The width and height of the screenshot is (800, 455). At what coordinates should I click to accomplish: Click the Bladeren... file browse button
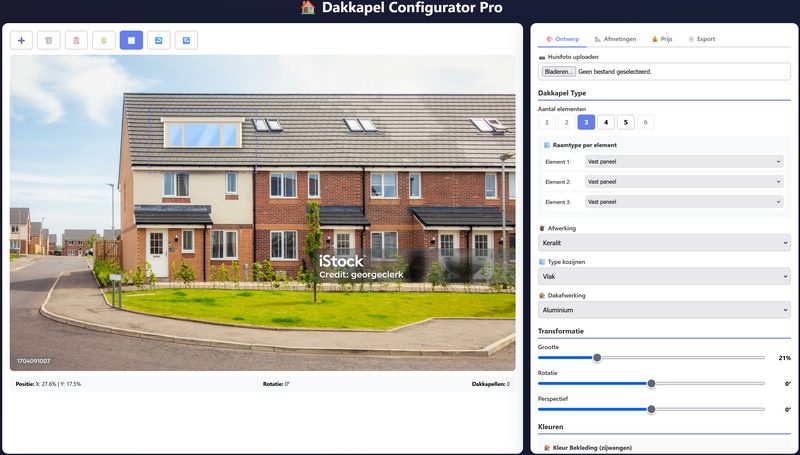pyautogui.click(x=559, y=72)
